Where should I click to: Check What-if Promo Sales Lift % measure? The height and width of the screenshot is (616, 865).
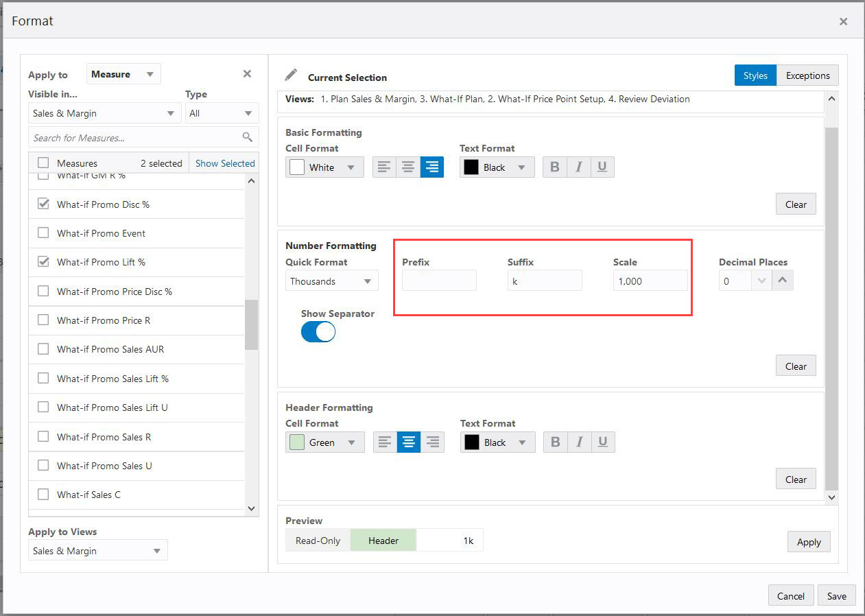coord(43,378)
